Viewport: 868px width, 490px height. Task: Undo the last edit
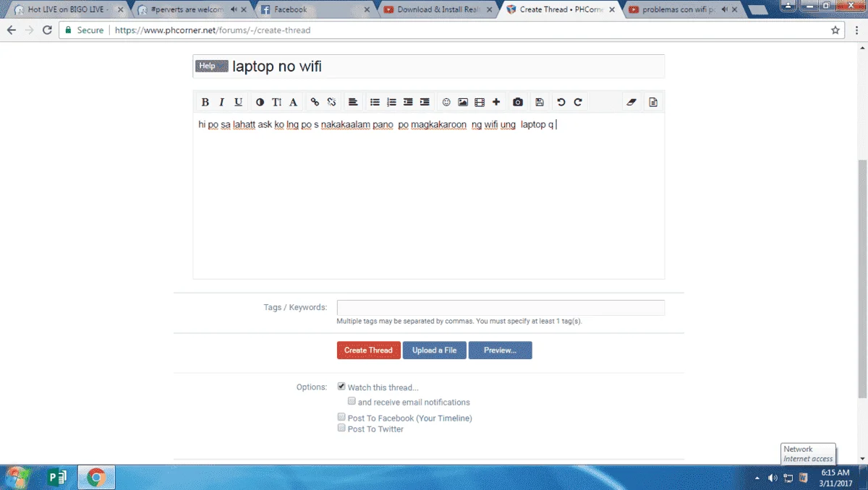561,102
